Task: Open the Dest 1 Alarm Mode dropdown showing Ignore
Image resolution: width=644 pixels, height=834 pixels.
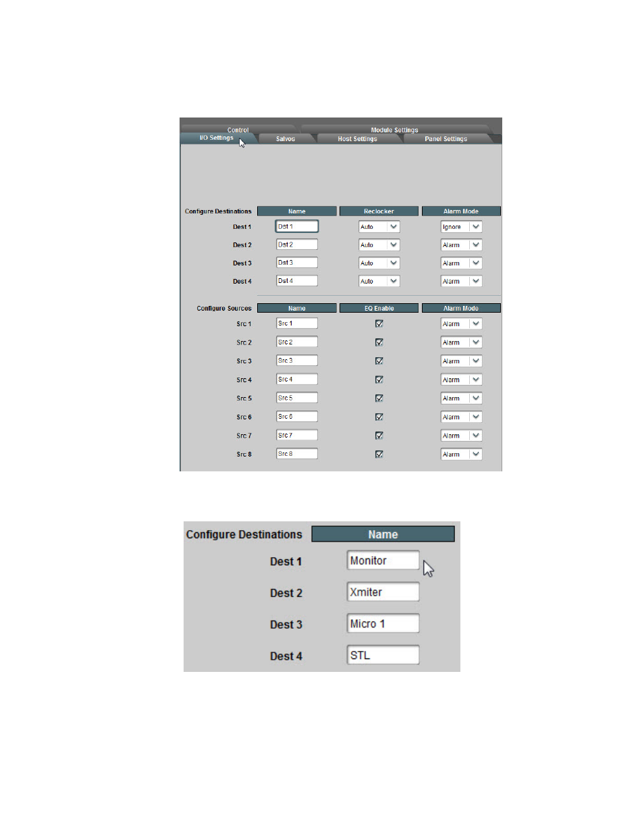Action: (x=462, y=227)
